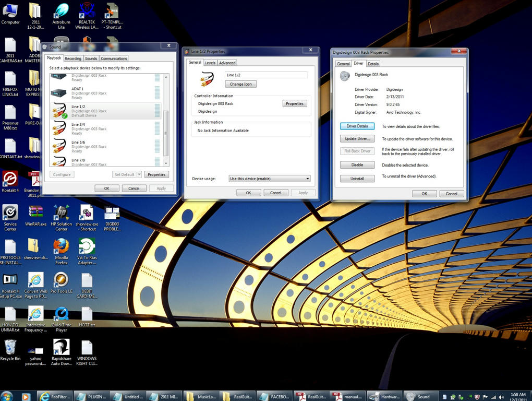
Task: Open Advanced tab in Line 1/2 Properties
Action: [x=227, y=63]
